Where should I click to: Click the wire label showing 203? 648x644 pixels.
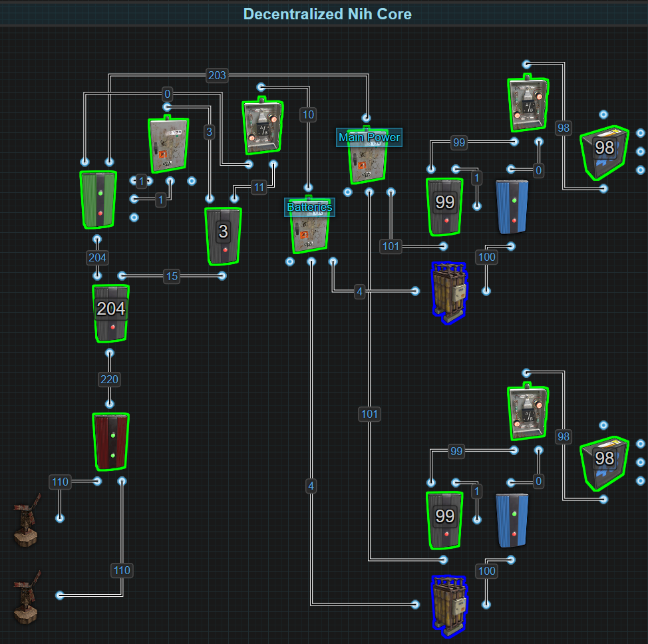pyautogui.click(x=218, y=76)
